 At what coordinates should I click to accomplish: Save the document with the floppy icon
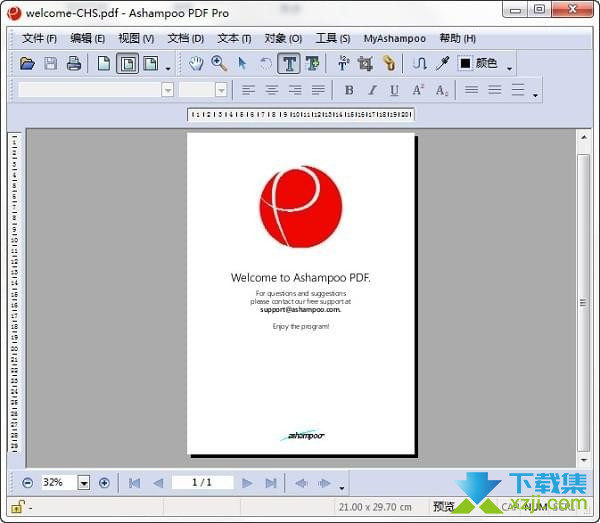[x=51, y=63]
